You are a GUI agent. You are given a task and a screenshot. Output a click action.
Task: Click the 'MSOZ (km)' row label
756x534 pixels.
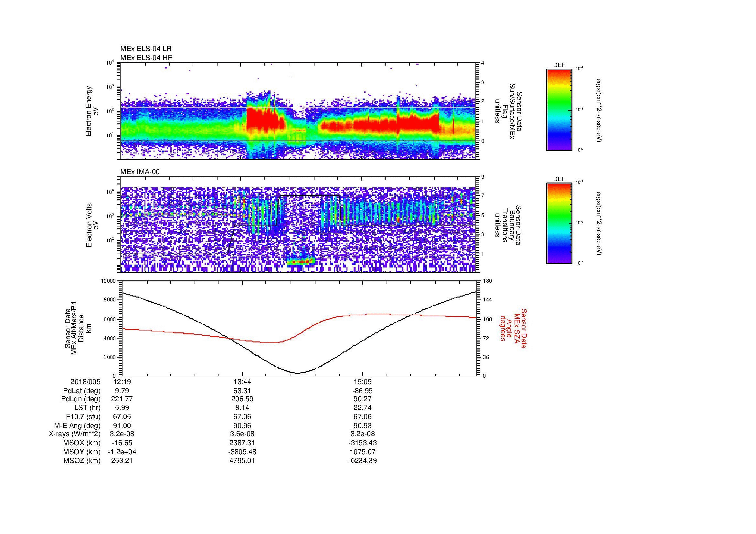(x=82, y=461)
